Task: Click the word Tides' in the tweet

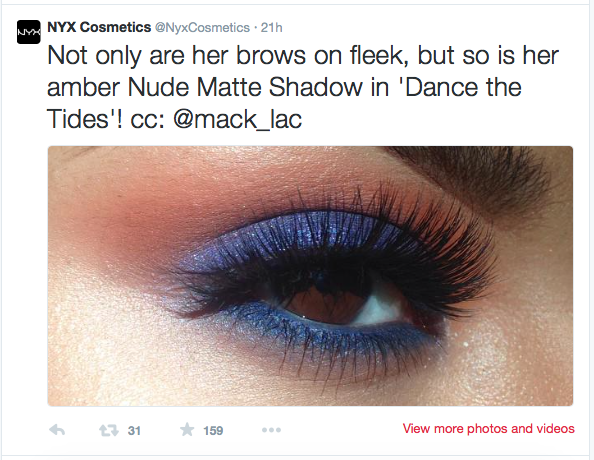Action: pyautogui.click(x=83, y=119)
